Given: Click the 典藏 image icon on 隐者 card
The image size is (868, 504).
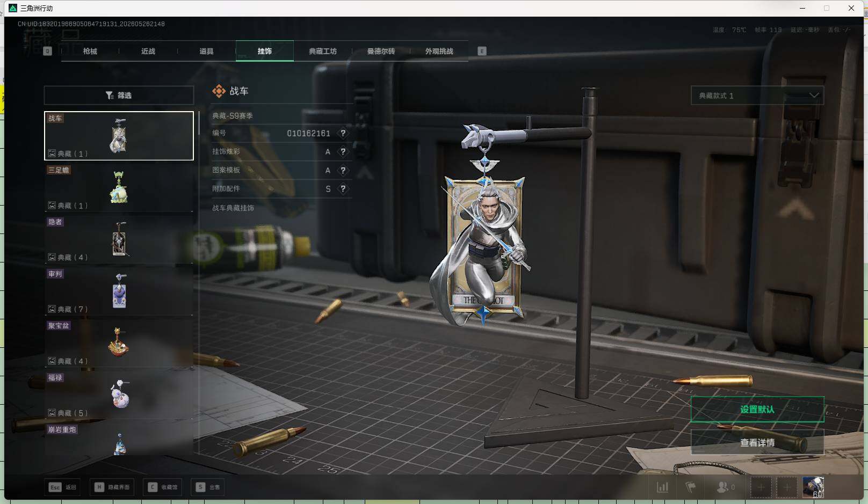Looking at the screenshot, I should pos(52,257).
